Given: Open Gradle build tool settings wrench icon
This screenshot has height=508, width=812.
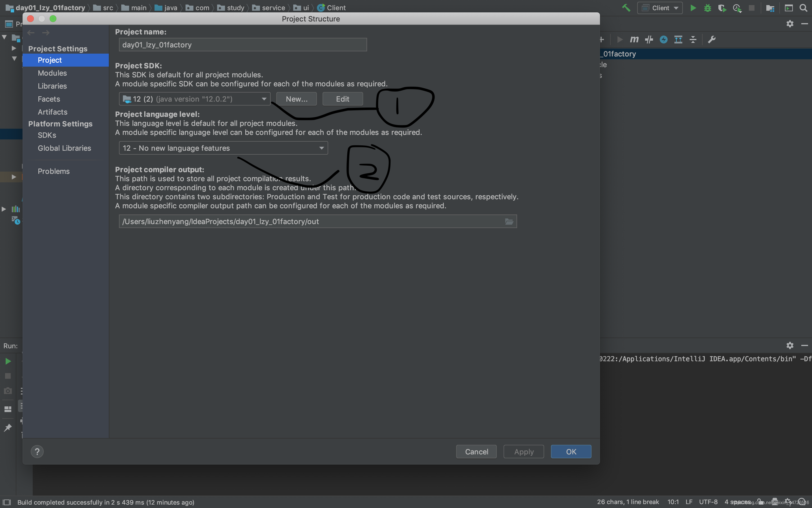Looking at the screenshot, I should point(712,40).
